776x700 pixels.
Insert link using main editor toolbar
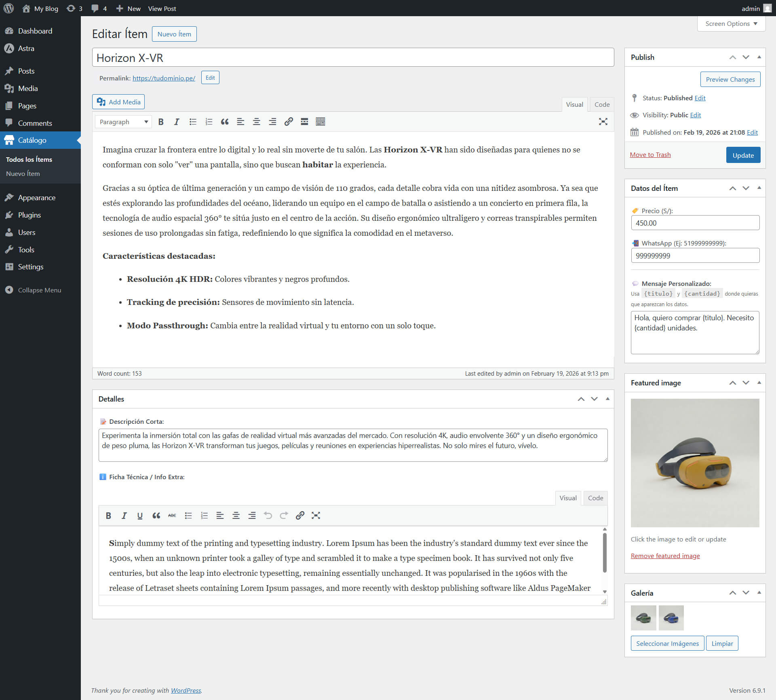[x=288, y=122]
